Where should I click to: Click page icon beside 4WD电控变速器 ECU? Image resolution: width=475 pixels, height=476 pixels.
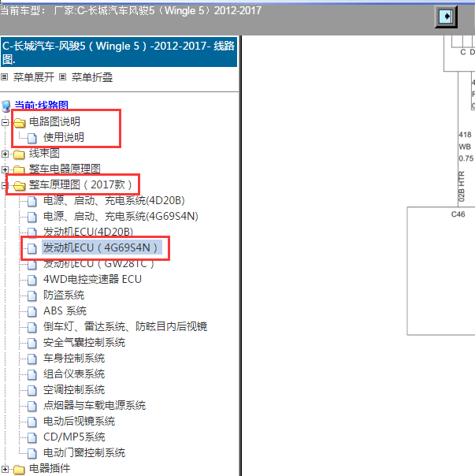pos(32,280)
